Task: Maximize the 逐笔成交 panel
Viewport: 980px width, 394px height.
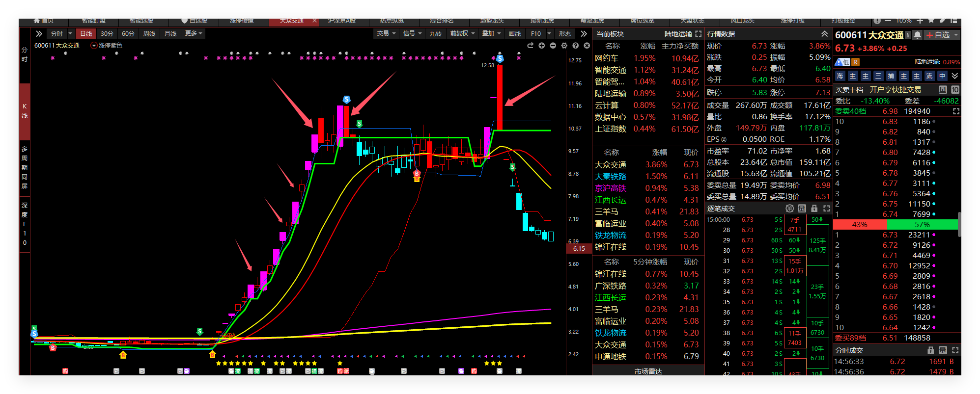Action: 826,209
